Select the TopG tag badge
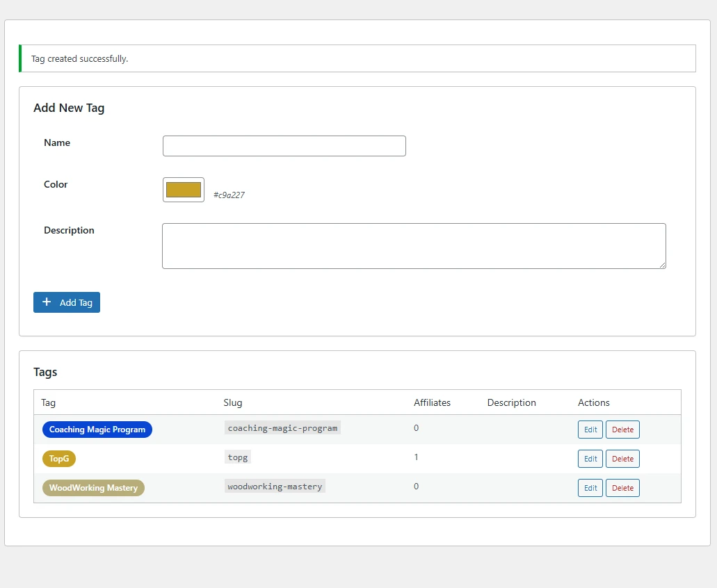Image resolution: width=717 pixels, height=588 pixels. (x=58, y=459)
